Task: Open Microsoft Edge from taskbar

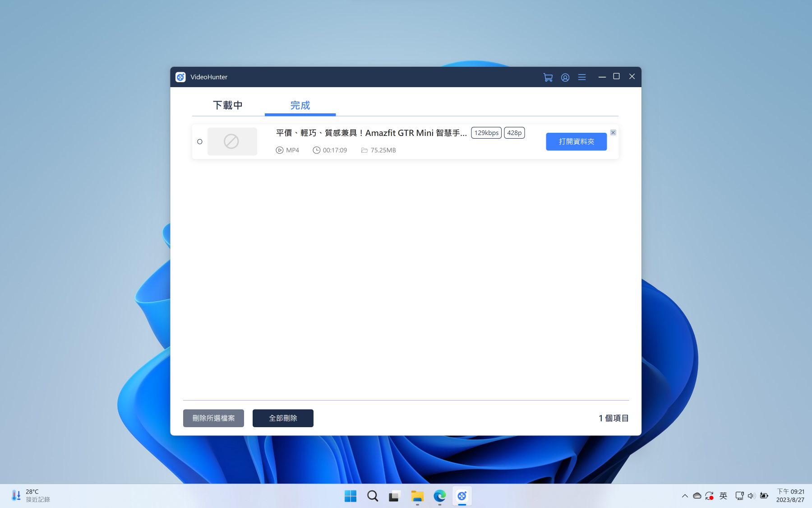Action: [x=439, y=496]
